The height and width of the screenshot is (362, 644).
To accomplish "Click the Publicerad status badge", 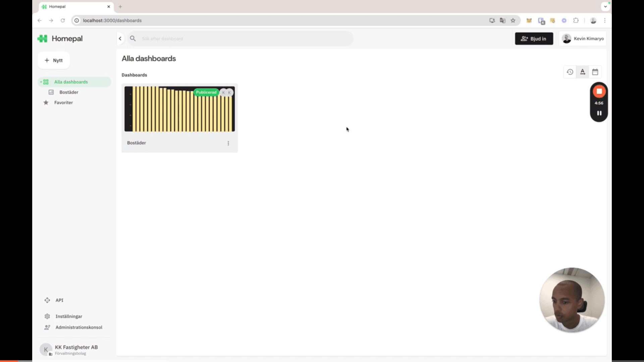I will (x=206, y=92).
